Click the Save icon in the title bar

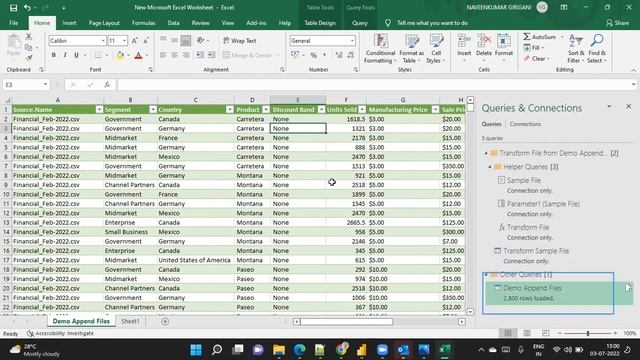pos(13,8)
